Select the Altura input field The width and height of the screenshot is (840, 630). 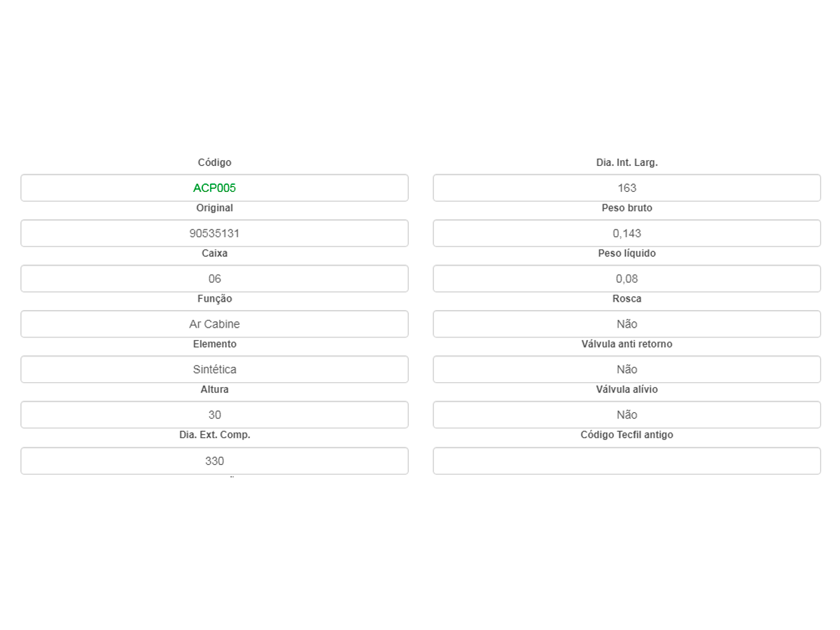click(214, 415)
